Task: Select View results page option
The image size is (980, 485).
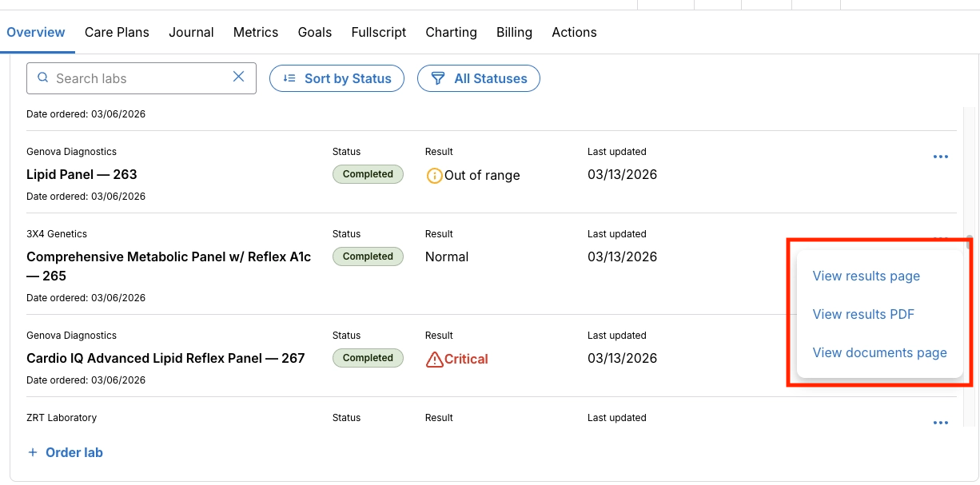Action: 866,276
